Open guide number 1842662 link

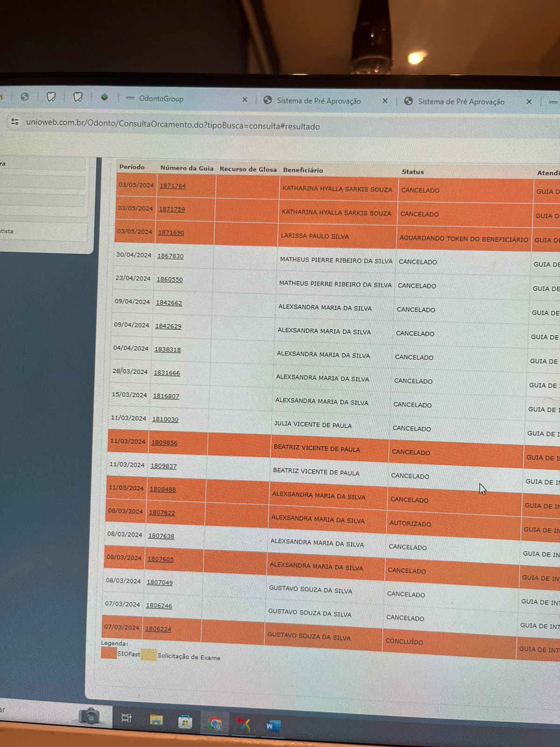[x=169, y=303]
